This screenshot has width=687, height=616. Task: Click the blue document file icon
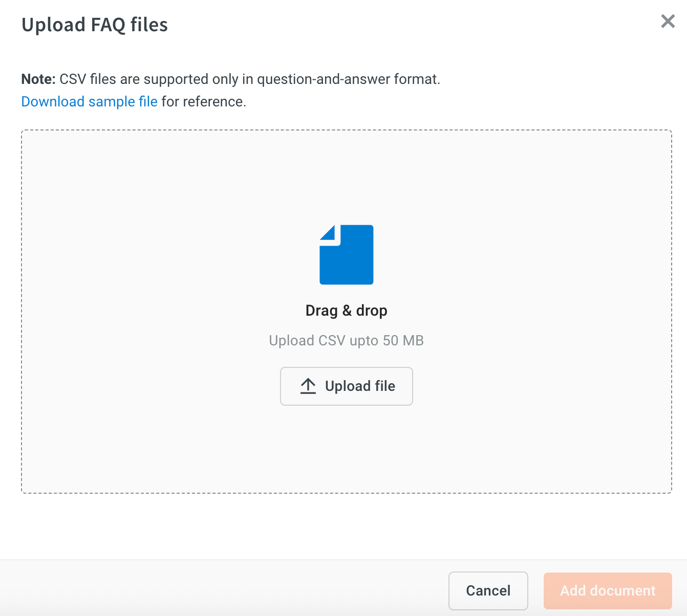[347, 254]
